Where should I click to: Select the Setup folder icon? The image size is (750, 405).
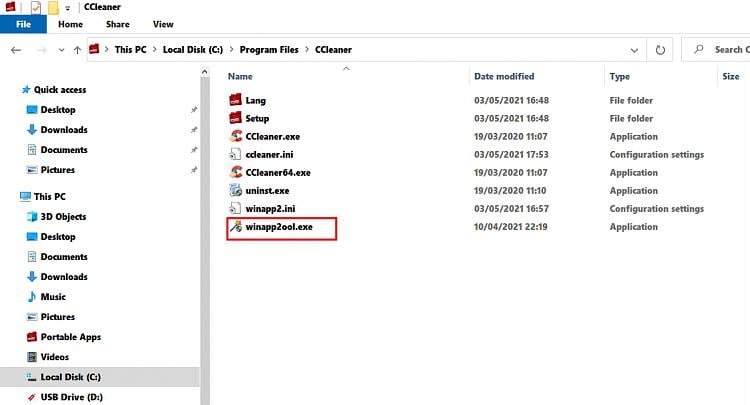point(235,118)
